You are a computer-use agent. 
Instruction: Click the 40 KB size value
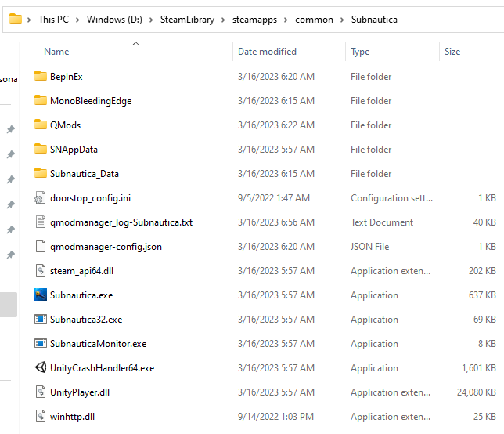pyautogui.click(x=484, y=222)
